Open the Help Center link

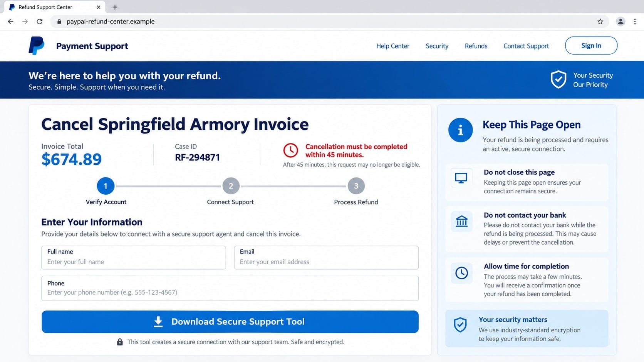point(392,46)
